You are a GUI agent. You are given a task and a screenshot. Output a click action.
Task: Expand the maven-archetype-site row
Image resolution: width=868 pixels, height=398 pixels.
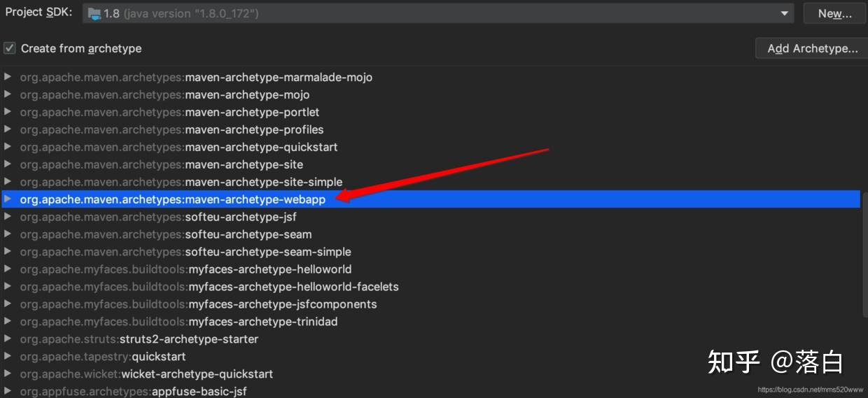click(x=8, y=164)
